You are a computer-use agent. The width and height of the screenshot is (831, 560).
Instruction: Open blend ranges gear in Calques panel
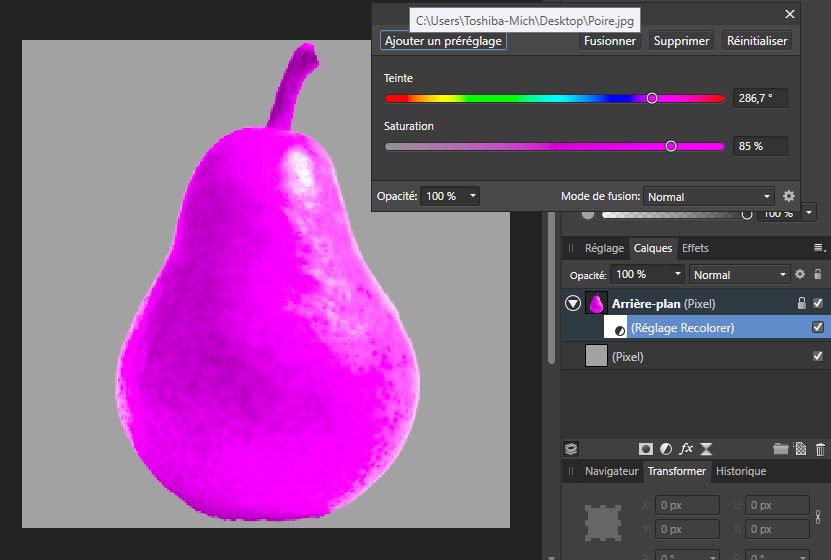pos(800,274)
